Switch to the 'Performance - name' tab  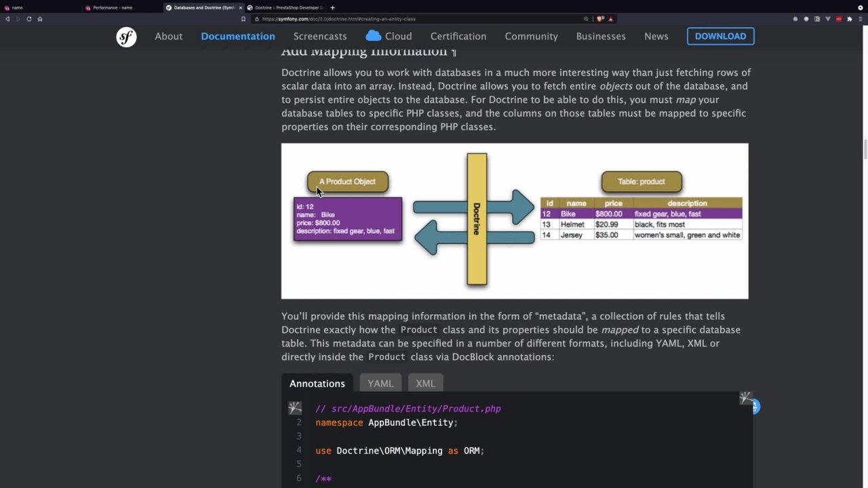(x=122, y=7)
